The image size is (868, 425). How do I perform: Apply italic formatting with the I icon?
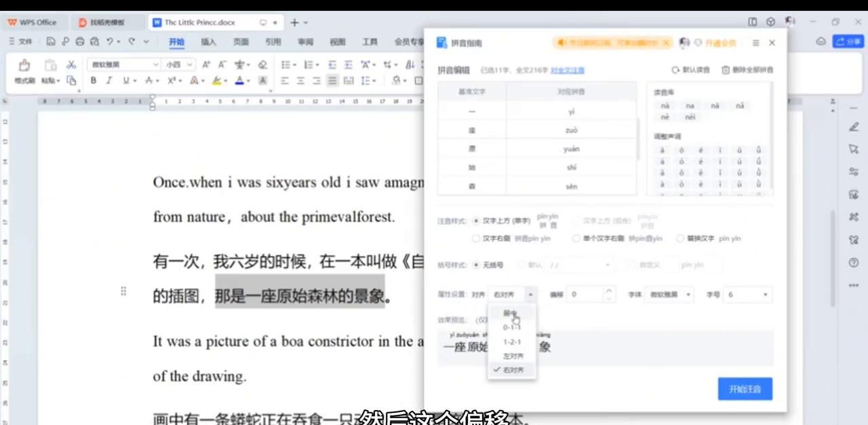click(108, 81)
